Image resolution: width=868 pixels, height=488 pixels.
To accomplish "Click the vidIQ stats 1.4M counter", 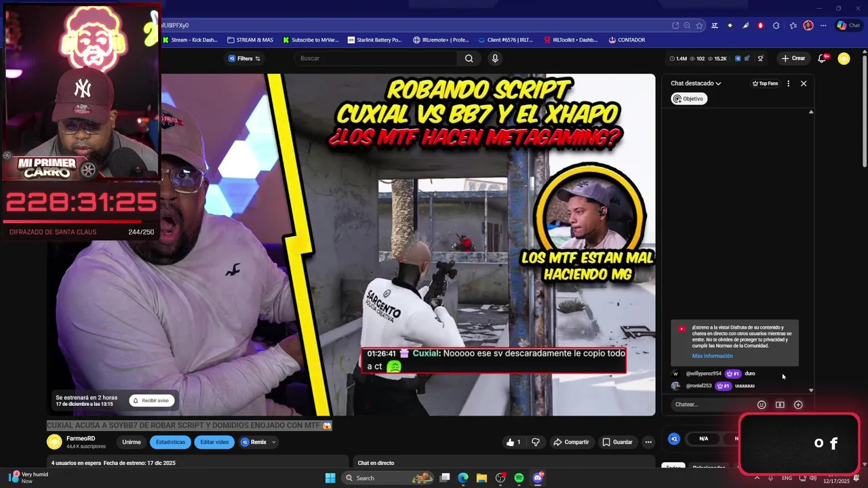I will tap(677, 59).
